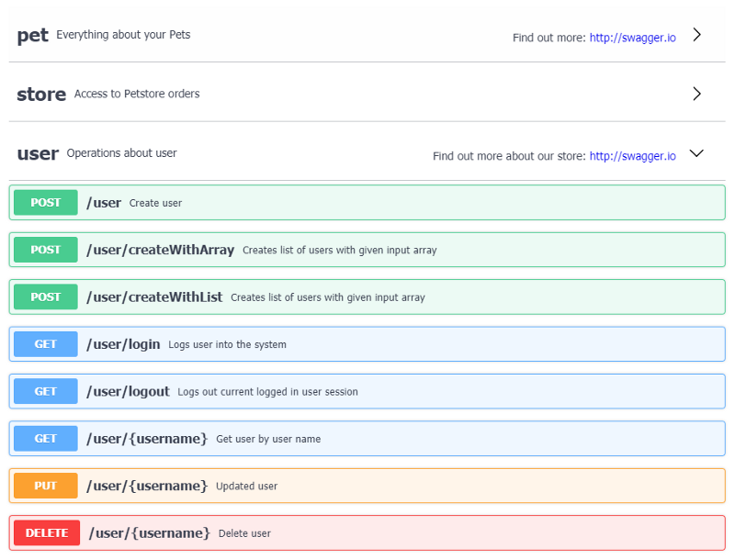Image resolution: width=735 pixels, height=560 pixels.
Task: Open swagger.io link in user section
Action: [x=632, y=156]
